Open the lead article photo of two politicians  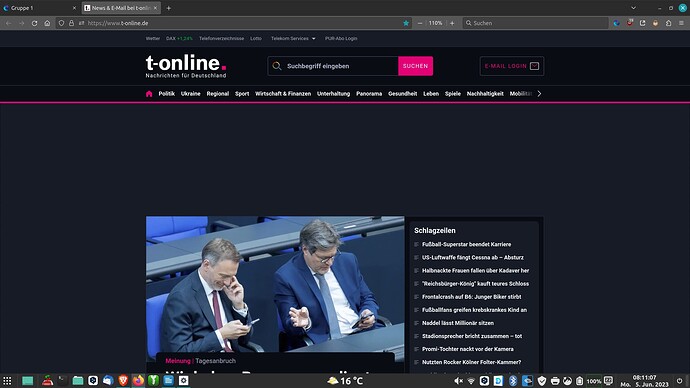point(275,284)
